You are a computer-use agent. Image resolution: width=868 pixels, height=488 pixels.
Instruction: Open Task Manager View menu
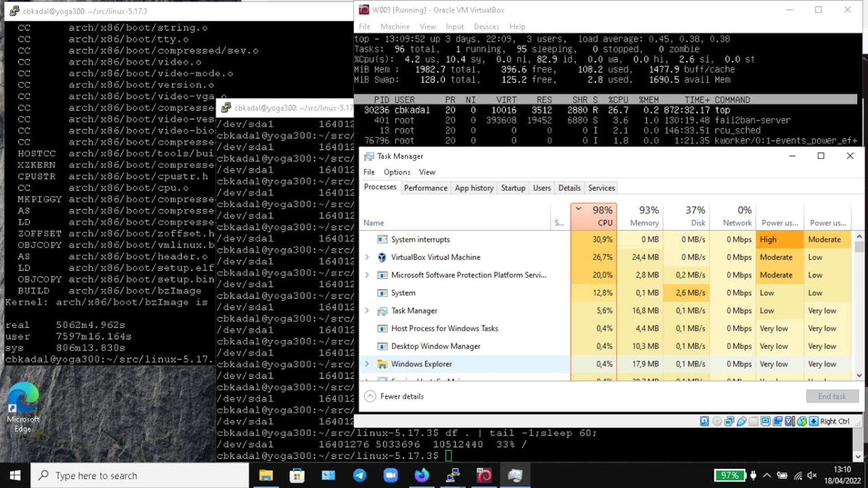click(x=427, y=172)
